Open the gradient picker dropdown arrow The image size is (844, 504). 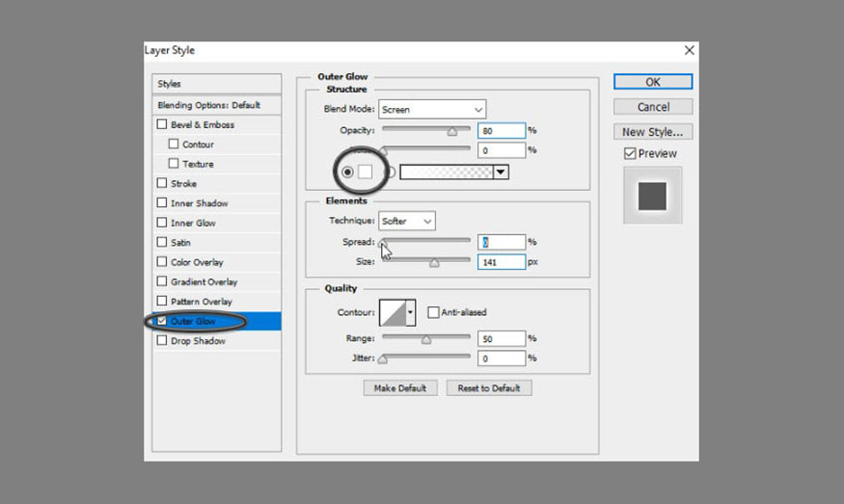502,172
